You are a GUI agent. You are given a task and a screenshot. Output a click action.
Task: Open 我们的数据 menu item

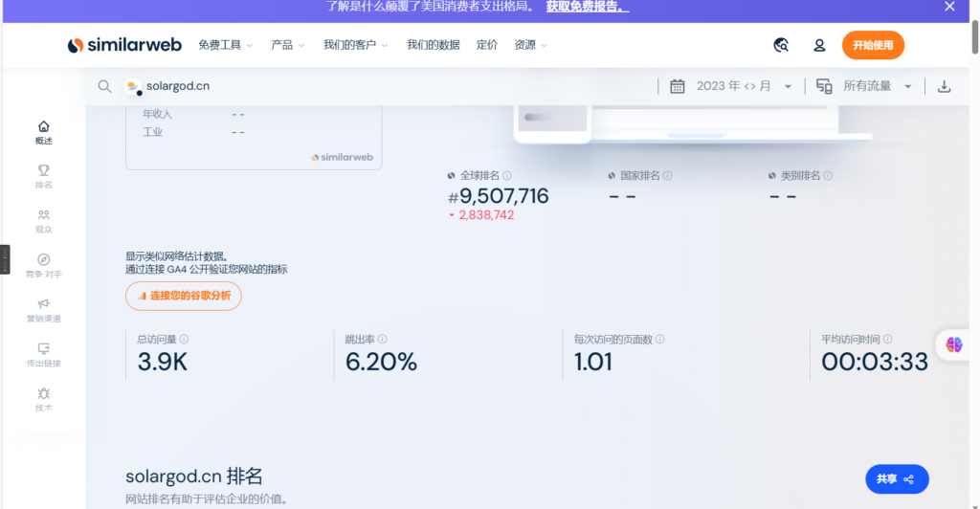[x=434, y=45]
